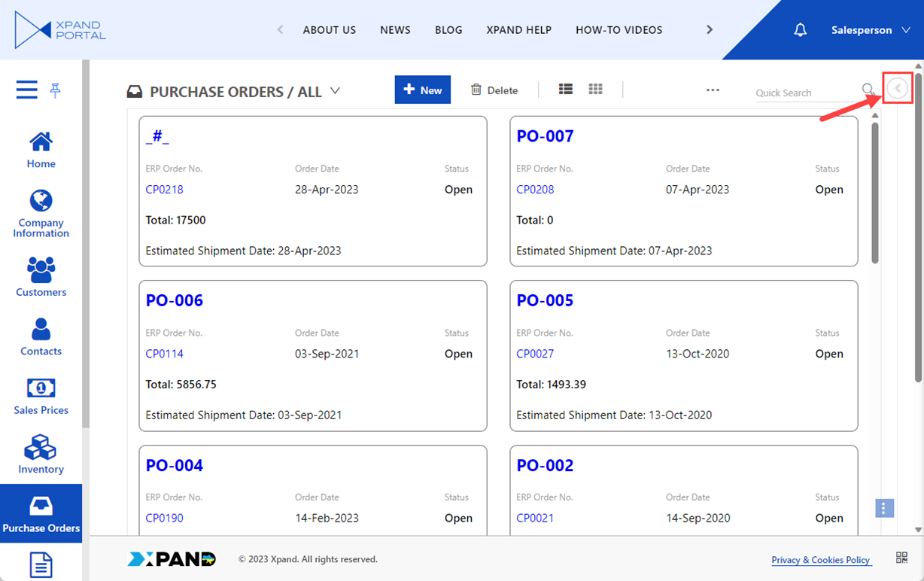This screenshot has width=924, height=581.
Task: Open the XPAND HELP menu item
Action: click(518, 30)
